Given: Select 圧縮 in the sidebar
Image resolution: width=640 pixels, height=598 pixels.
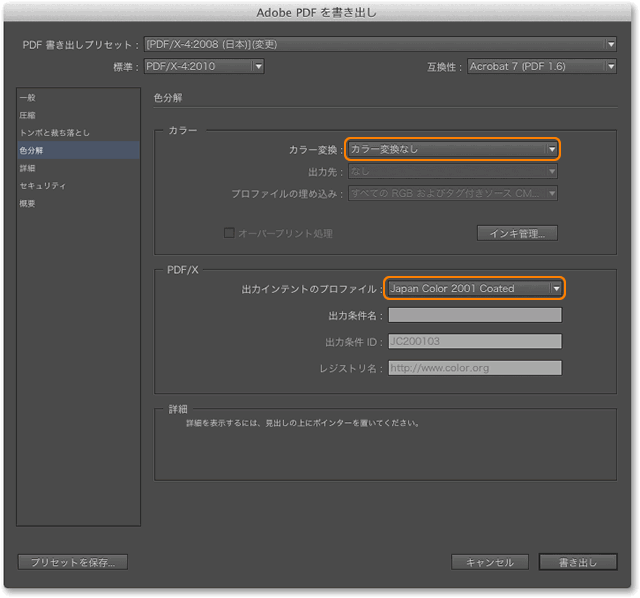Looking at the screenshot, I should tap(28, 116).
